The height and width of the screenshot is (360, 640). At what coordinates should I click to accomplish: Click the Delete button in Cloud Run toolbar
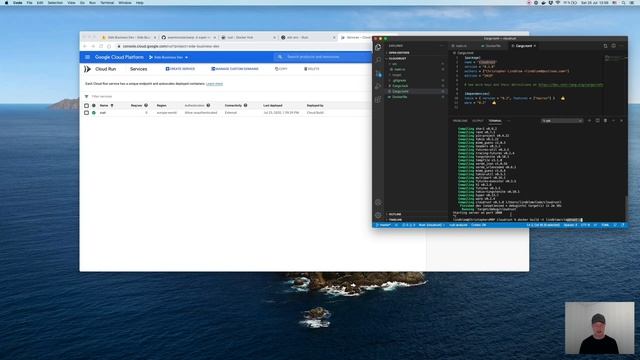pyautogui.click(x=312, y=69)
